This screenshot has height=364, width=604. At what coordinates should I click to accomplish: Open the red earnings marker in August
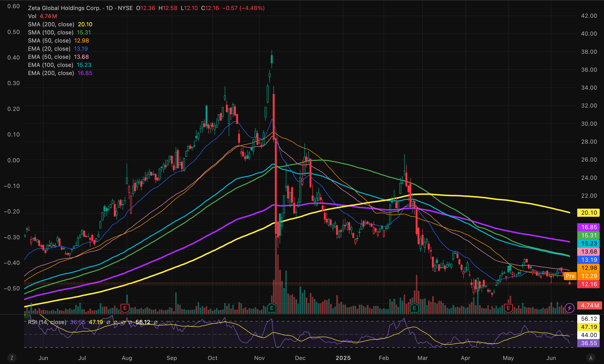(x=125, y=308)
